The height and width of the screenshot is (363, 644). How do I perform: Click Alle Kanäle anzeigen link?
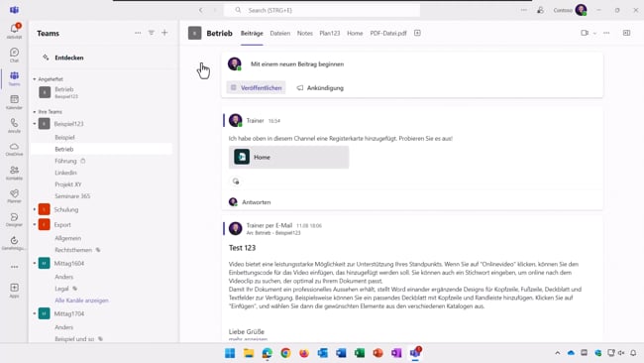coord(81,301)
